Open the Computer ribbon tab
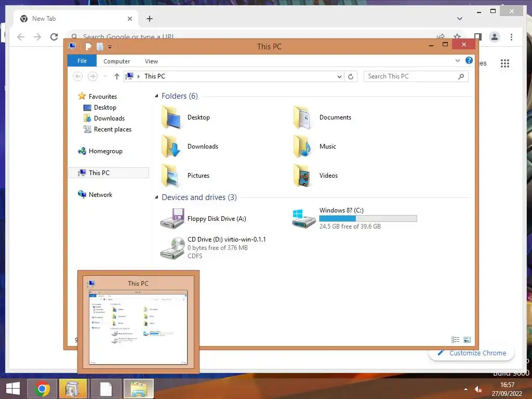The image size is (532, 399). [x=116, y=61]
